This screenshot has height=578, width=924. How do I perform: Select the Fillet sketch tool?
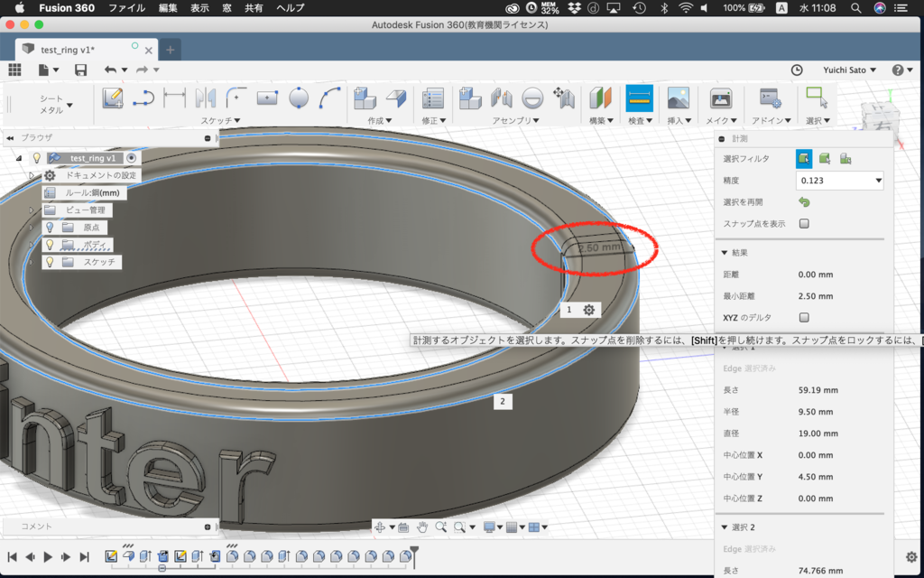click(x=236, y=98)
